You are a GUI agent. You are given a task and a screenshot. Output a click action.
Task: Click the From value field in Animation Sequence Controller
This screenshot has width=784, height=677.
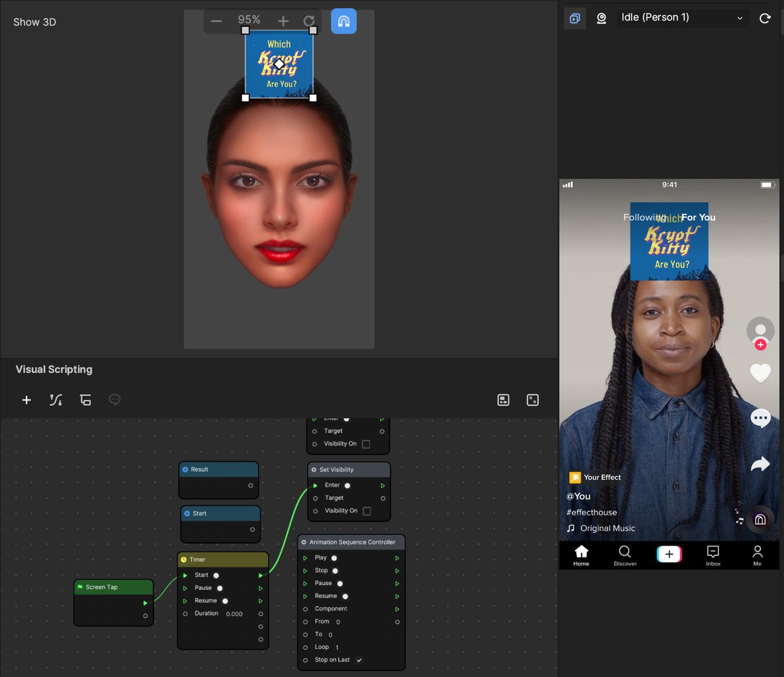coord(338,622)
